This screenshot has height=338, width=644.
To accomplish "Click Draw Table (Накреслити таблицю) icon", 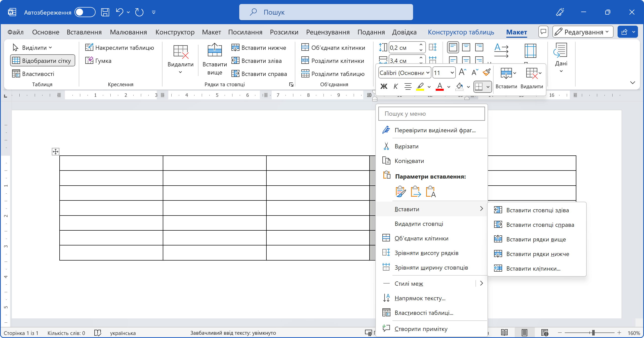I will (89, 48).
